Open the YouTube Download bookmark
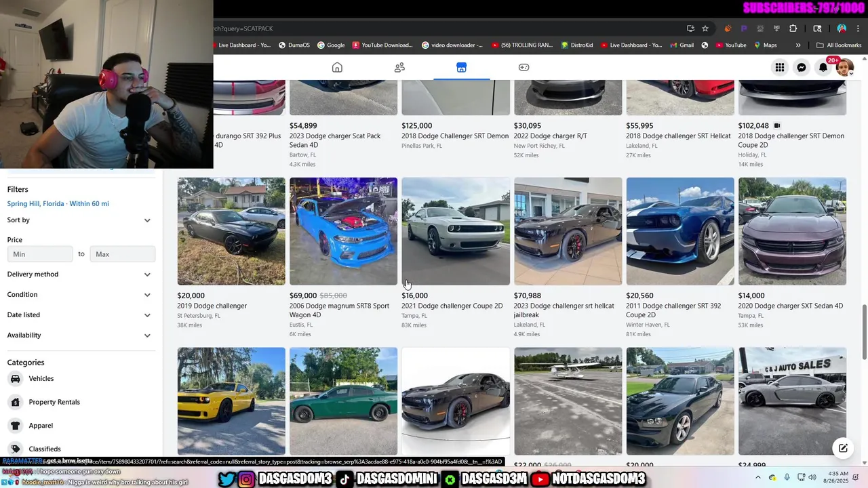868x488 pixels. (382, 45)
